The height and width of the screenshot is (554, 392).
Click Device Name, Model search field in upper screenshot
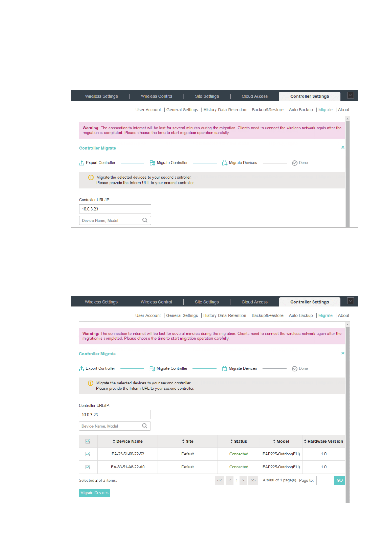pyautogui.click(x=115, y=220)
